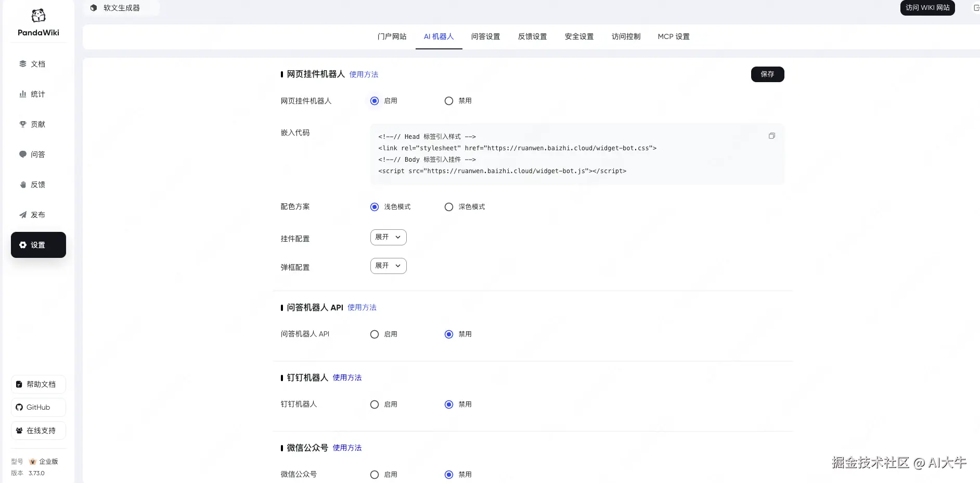Screen dimensions: 980x483
Task: Click the 帮助文档 document icon
Action: (x=19, y=384)
